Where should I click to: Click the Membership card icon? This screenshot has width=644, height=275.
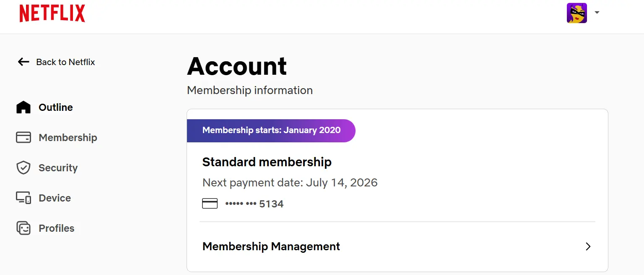coord(23,138)
